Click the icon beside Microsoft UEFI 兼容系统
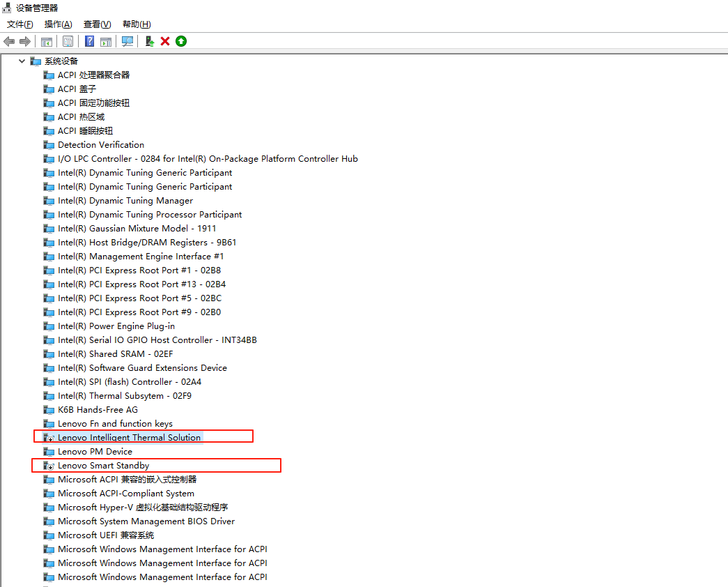 [48, 535]
